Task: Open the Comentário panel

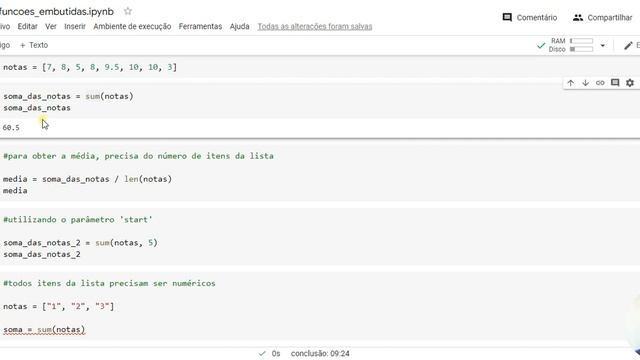Action: pos(530,18)
